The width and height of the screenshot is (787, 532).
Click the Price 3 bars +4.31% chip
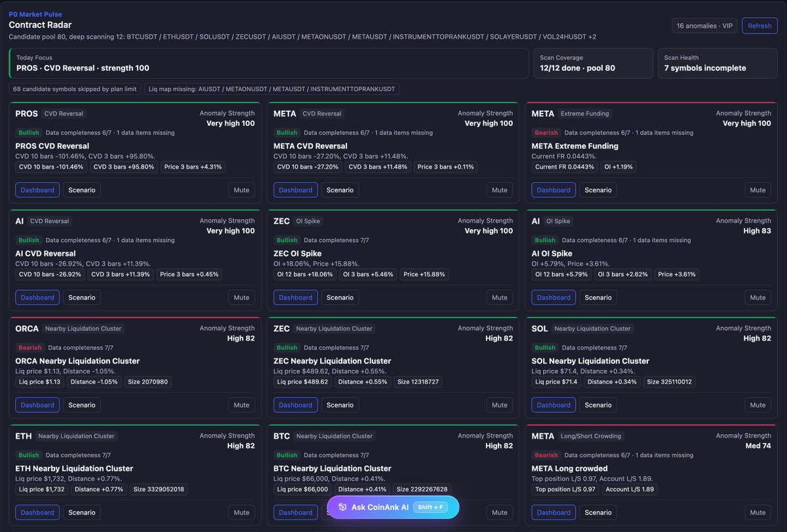[193, 167]
